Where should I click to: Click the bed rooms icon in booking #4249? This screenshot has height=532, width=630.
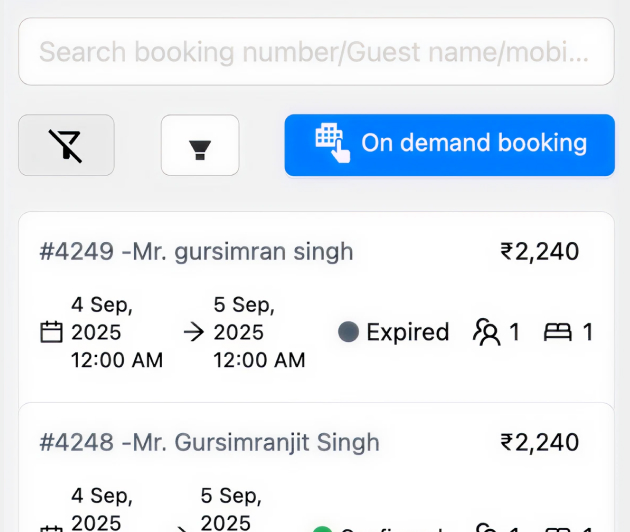coord(557,332)
